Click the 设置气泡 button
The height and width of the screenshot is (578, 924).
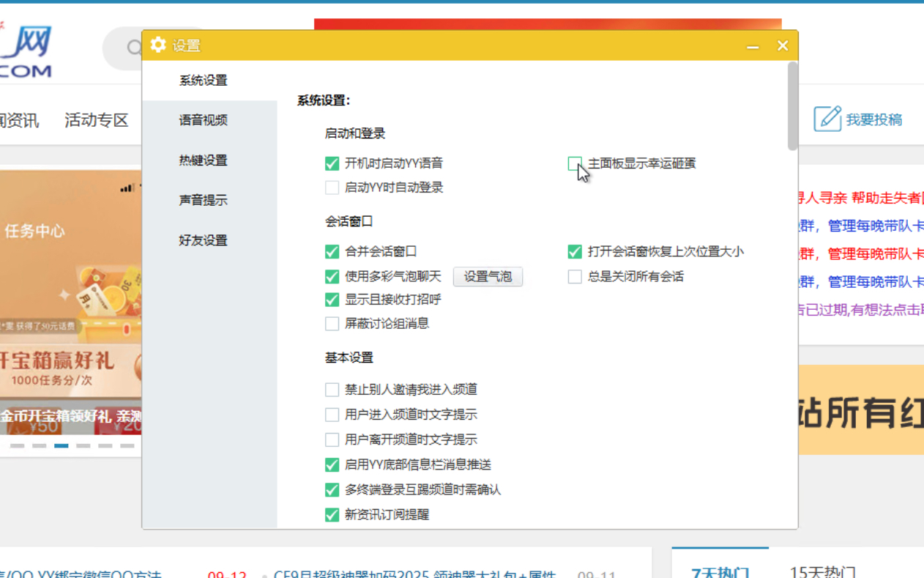point(488,276)
